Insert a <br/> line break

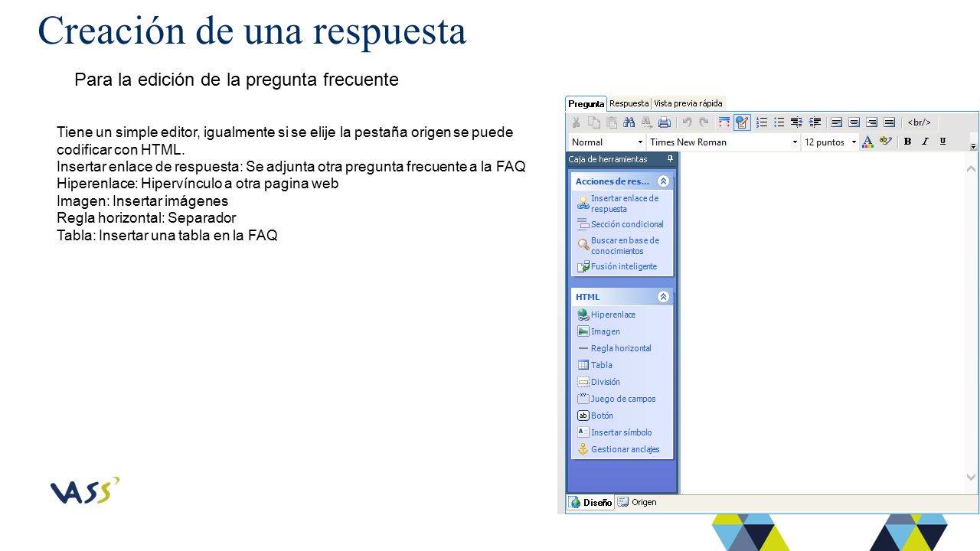tap(919, 122)
